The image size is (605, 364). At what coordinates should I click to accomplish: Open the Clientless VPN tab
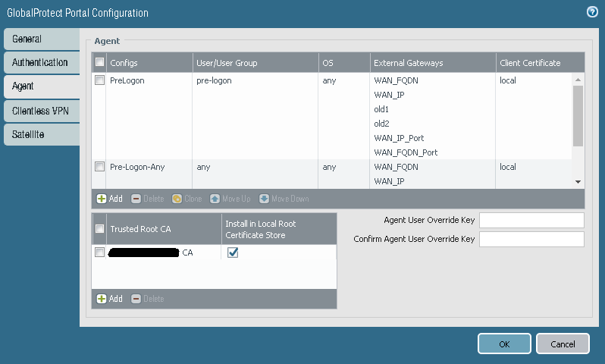[x=41, y=111]
